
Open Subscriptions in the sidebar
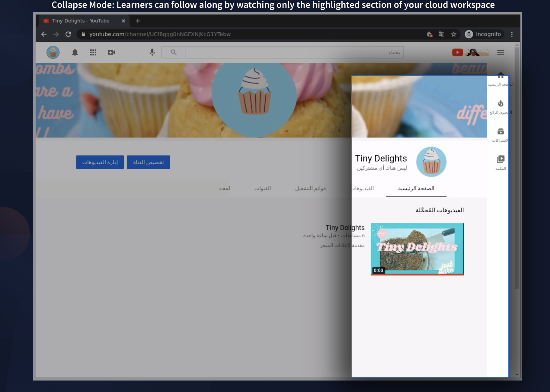[x=500, y=135]
